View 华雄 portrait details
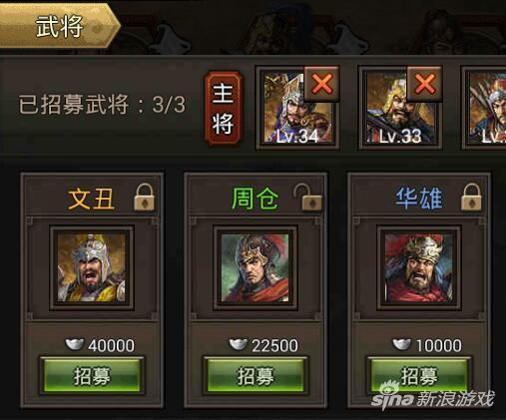Image resolution: width=506 pixels, height=420 pixels. click(418, 268)
